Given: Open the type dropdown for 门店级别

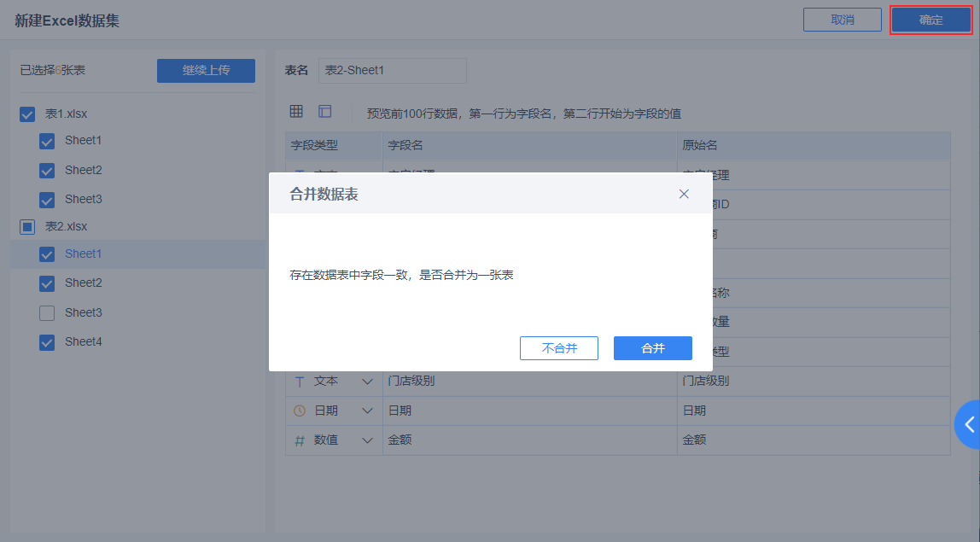Looking at the screenshot, I should pyautogui.click(x=367, y=381).
